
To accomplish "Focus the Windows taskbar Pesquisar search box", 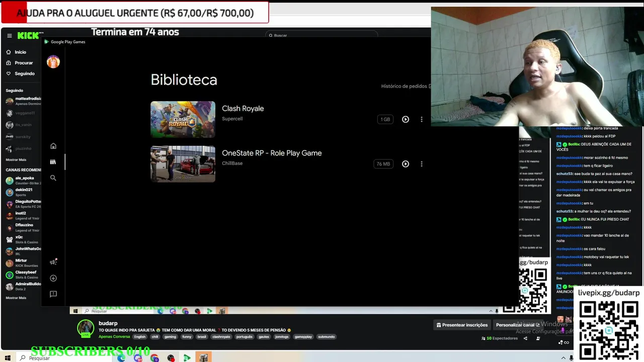I will tap(65, 358).
